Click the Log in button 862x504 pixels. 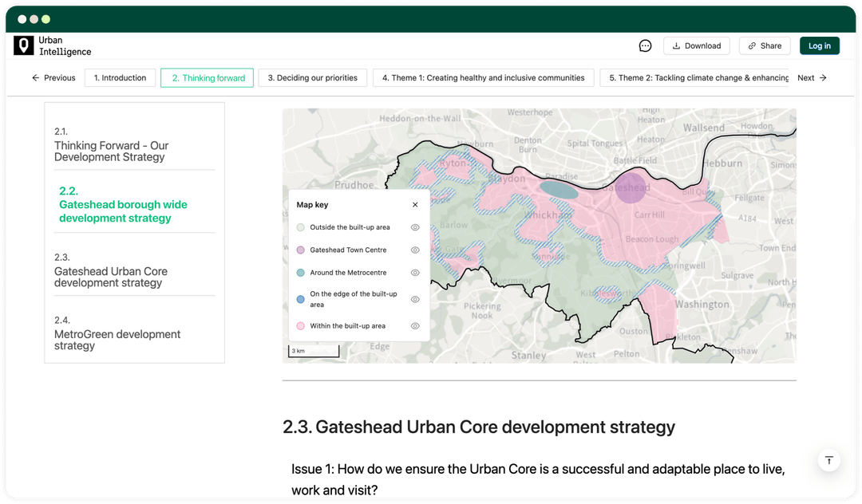(x=820, y=45)
